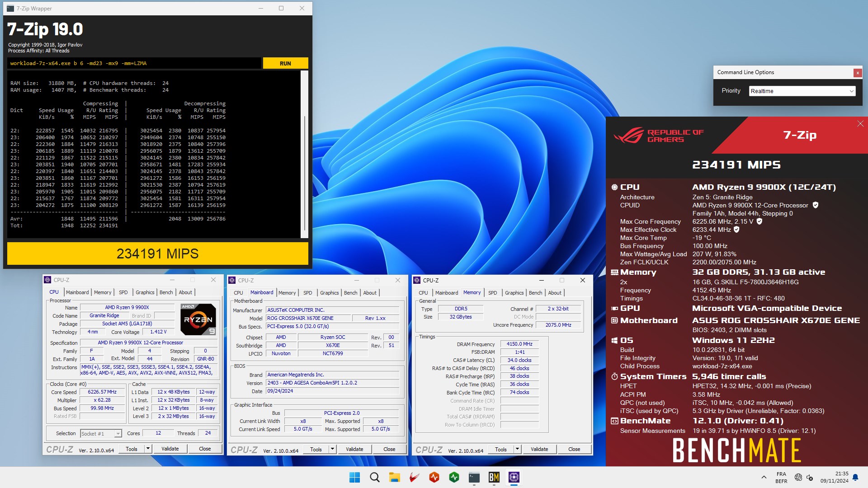Click Core Speed value 6226.57 MHz
This screenshot has width=868, height=488.
[102, 392]
